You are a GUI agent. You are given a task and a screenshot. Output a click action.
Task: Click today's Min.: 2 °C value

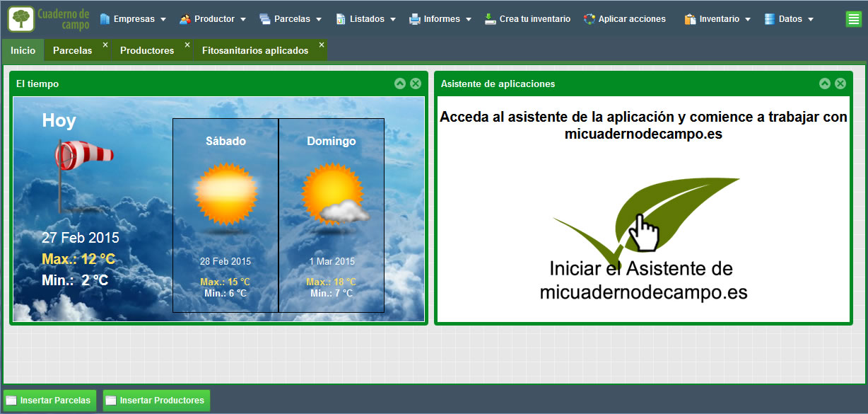(x=75, y=280)
